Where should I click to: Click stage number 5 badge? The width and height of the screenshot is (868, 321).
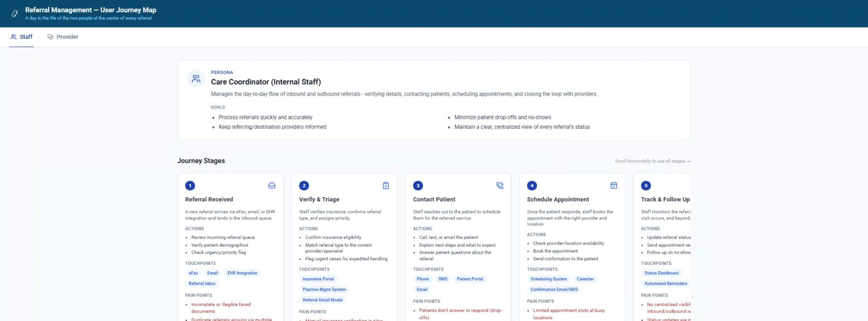pyautogui.click(x=646, y=185)
